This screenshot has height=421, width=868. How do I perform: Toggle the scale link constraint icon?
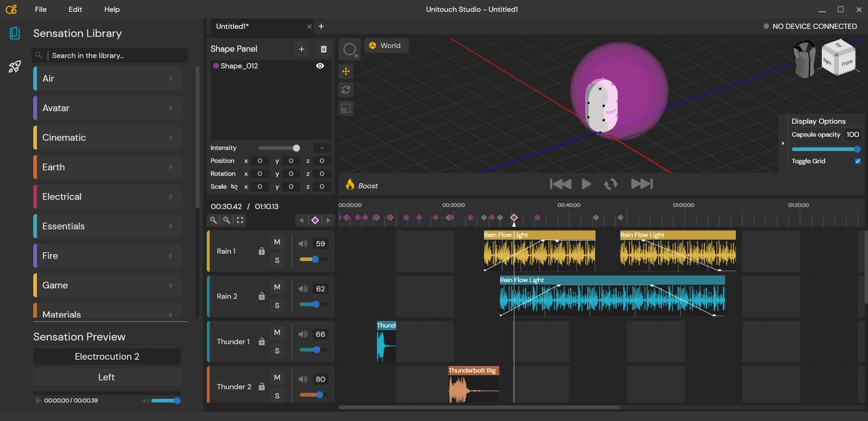click(x=234, y=187)
